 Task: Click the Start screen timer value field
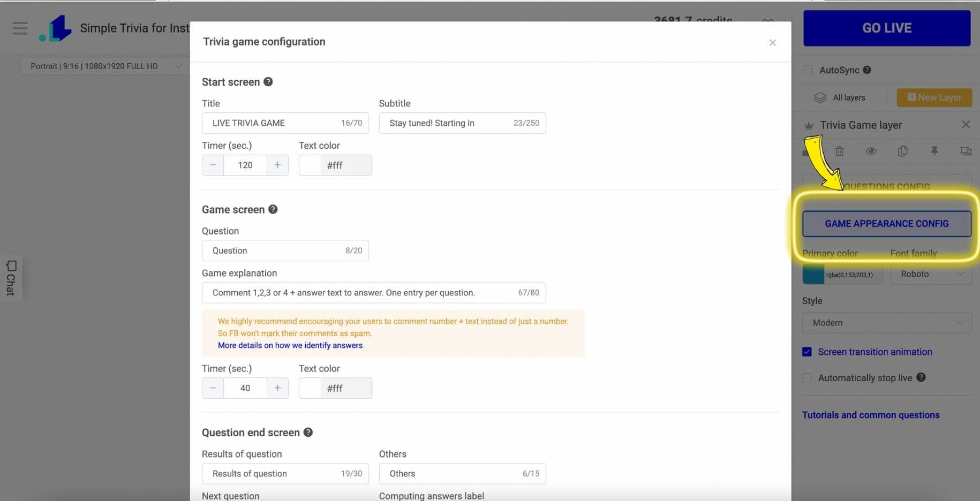pyautogui.click(x=245, y=165)
